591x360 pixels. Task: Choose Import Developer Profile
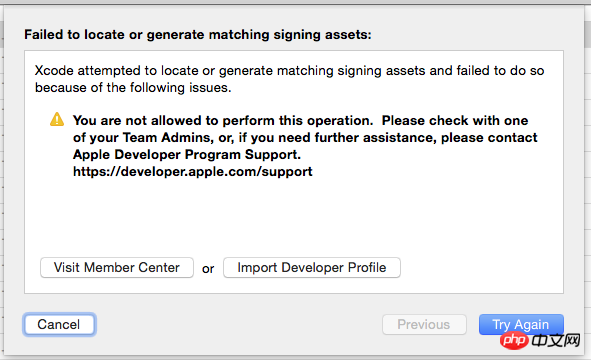pyautogui.click(x=312, y=268)
